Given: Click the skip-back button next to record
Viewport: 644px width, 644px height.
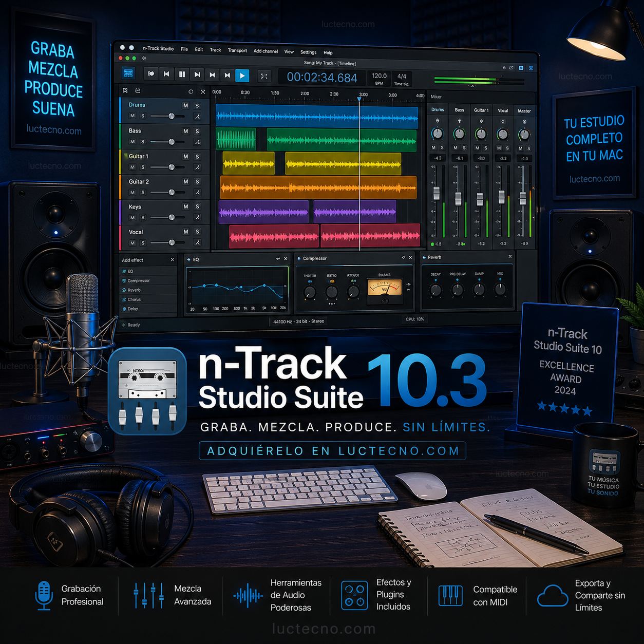Looking at the screenshot, I should coord(166,74).
